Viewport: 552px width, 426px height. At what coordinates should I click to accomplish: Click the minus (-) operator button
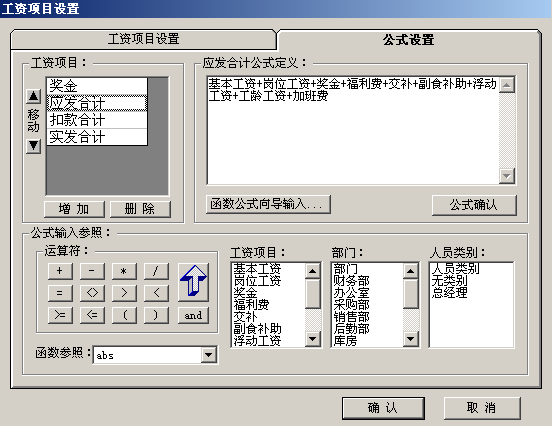(x=92, y=271)
